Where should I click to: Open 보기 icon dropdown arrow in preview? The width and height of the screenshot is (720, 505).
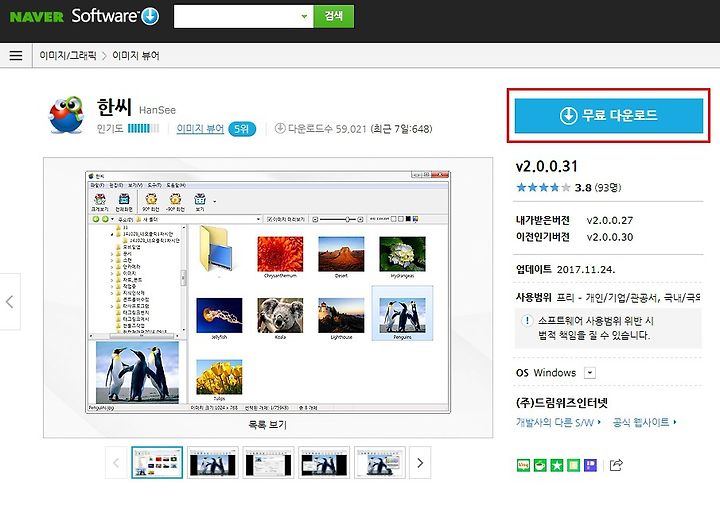[214, 202]
